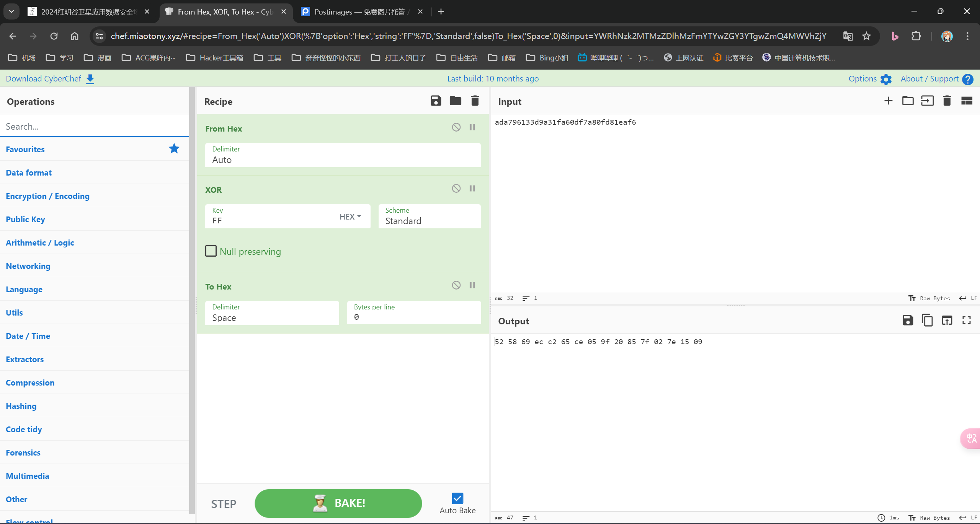Save the output to a file
The height and width of the screenshot is (524, 980).
pyautogui.click(x=908, y=321)
